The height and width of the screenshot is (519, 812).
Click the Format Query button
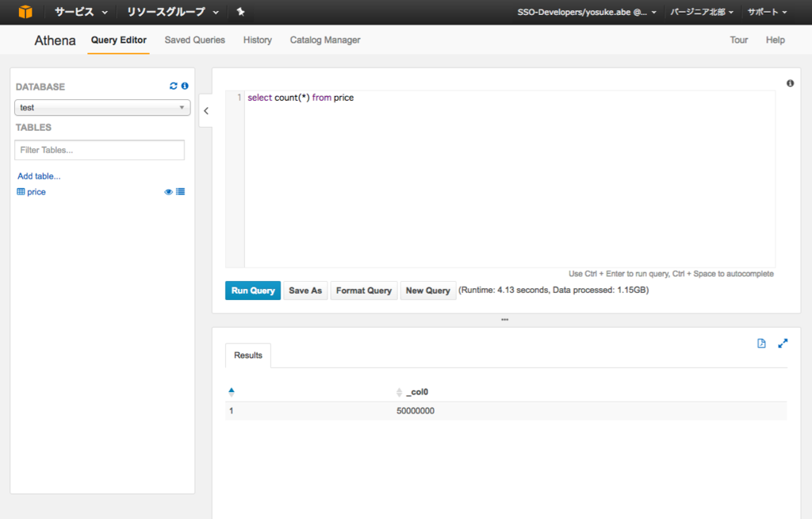click(x=364, y=290)
